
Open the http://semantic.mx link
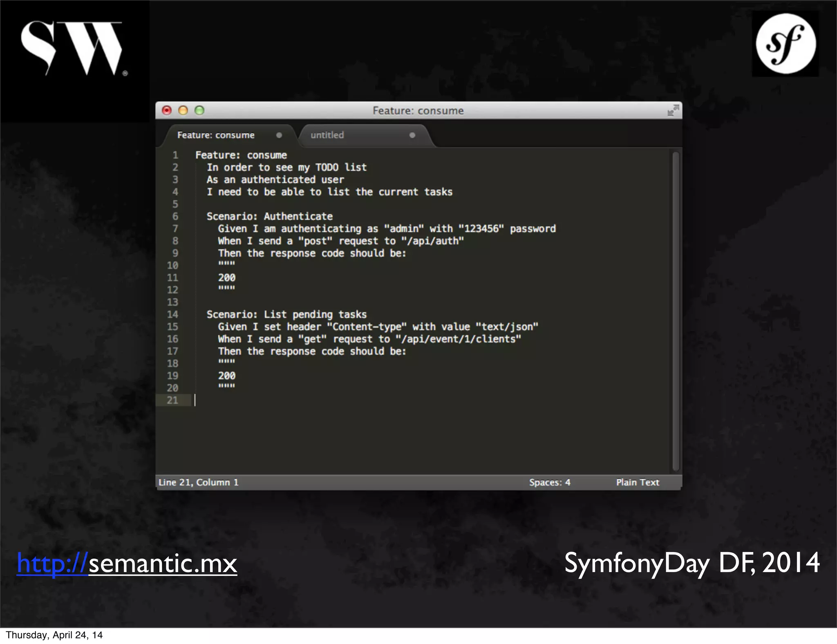coord(127,563)
